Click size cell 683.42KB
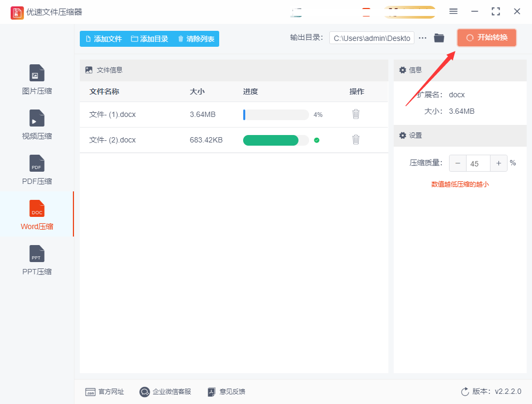 tap(206, 140)
